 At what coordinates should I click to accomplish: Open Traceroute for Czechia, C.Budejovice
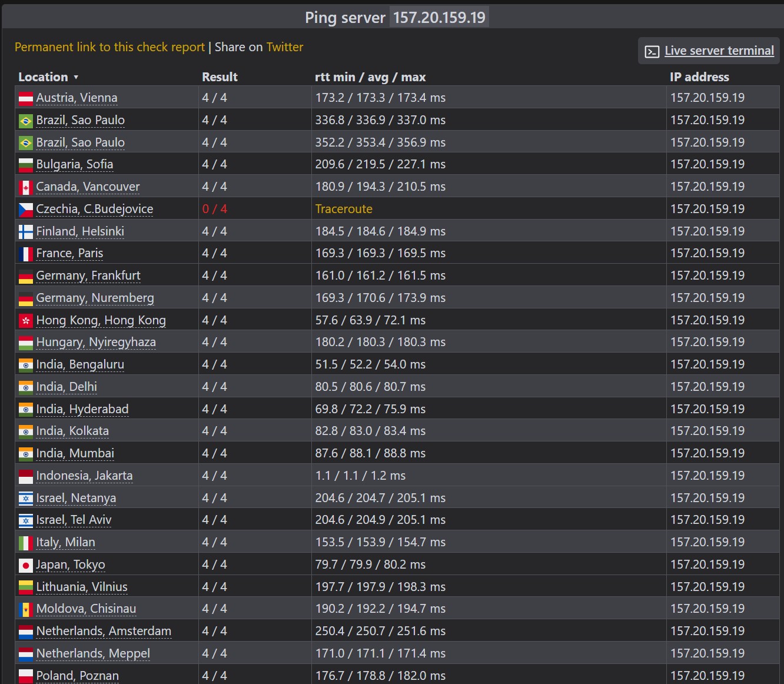click(x=344, y=209)
